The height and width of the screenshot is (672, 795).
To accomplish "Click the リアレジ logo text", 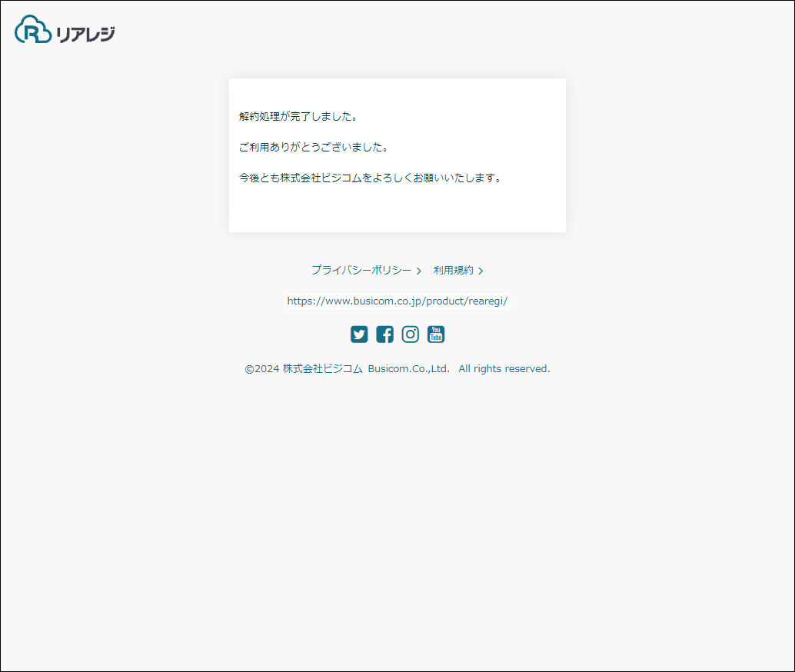I will 85,34.
